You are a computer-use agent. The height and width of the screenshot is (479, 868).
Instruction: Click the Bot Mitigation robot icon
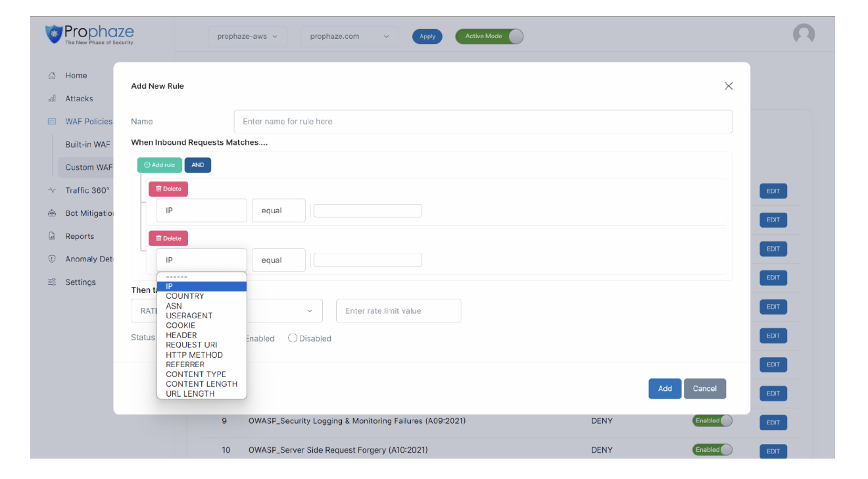(x=52, y=213)
